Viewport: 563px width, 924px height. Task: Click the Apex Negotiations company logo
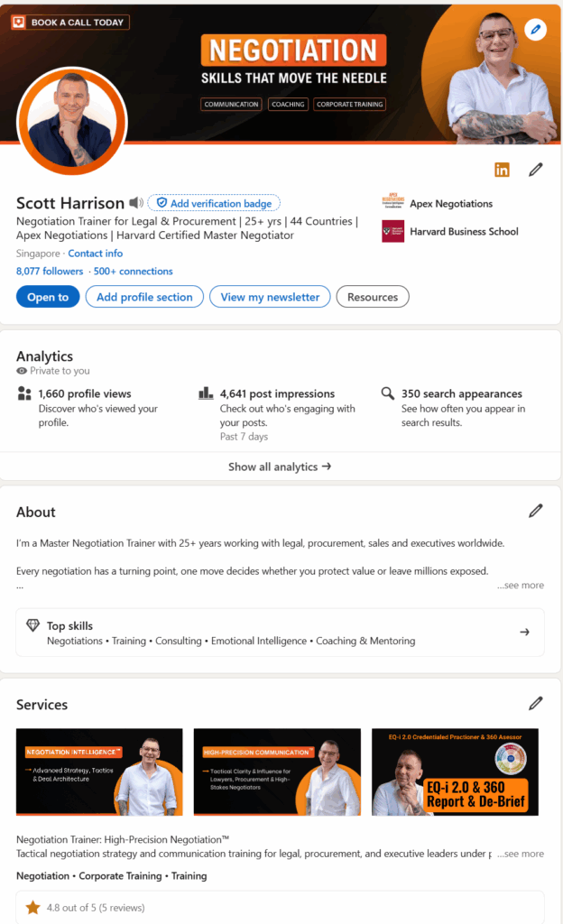(392, 203)
